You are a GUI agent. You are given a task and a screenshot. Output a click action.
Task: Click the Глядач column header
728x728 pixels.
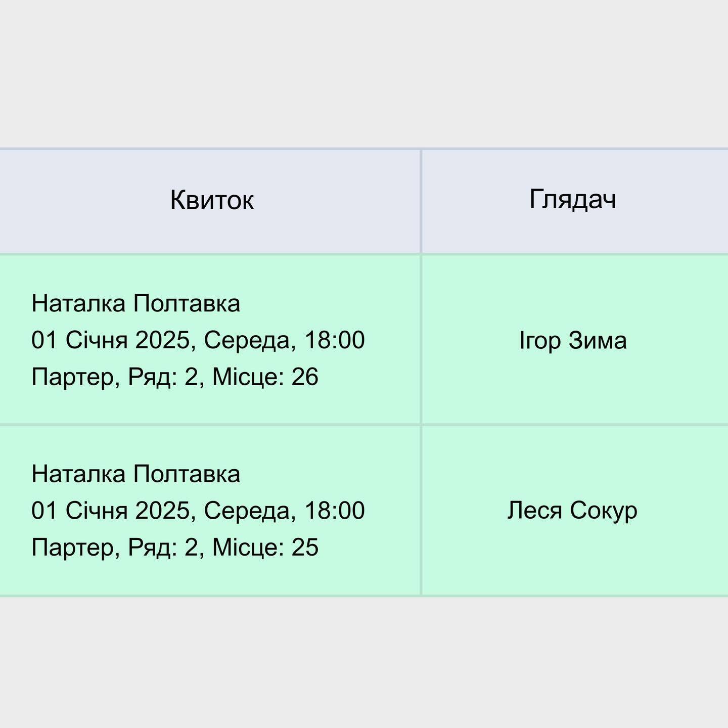pos(572,199)
